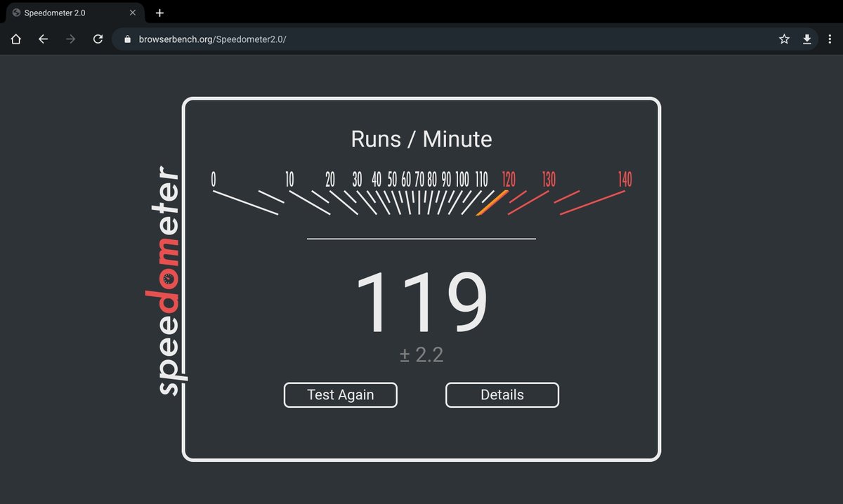Click the 40 gauge label
The image size is (843, 504).
pos(377,180)
